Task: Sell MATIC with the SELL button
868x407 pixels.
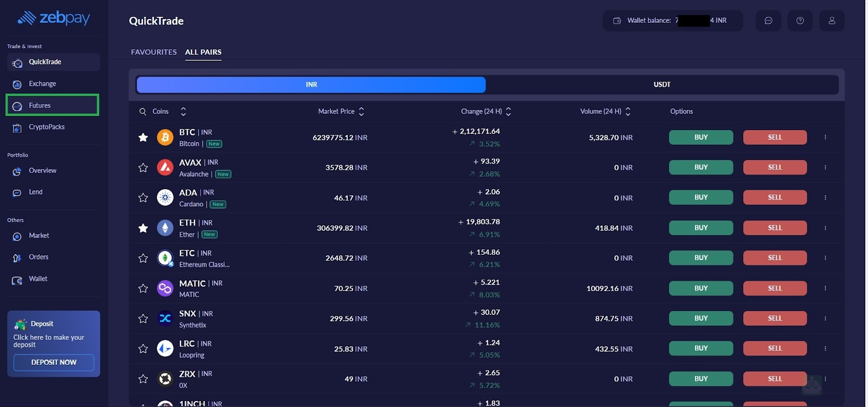Action: pyautogui.click(x=775, y=288)
